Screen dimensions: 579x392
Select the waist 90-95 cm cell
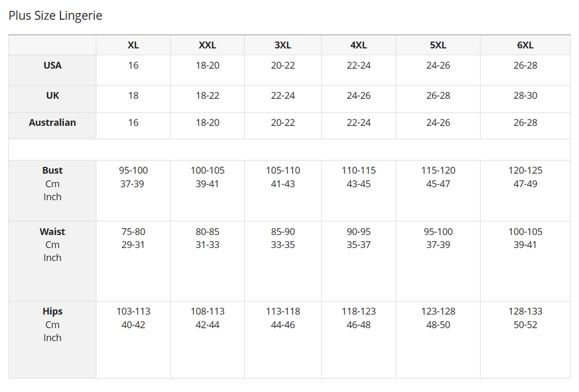(x=358, y=232)
